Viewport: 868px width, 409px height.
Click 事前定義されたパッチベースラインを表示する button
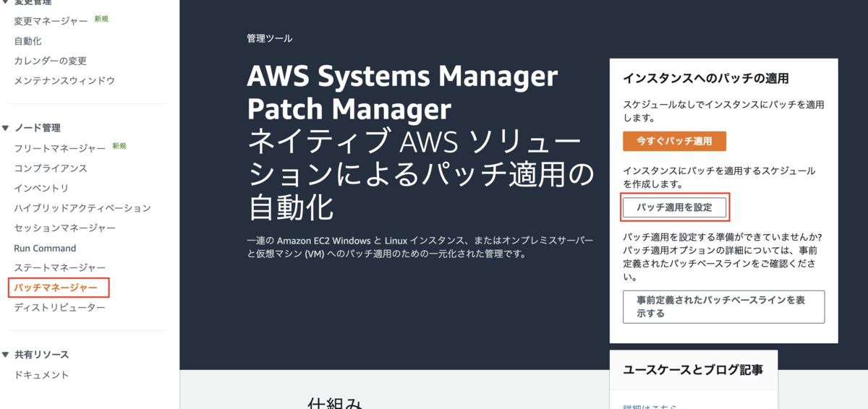(723, 307)
